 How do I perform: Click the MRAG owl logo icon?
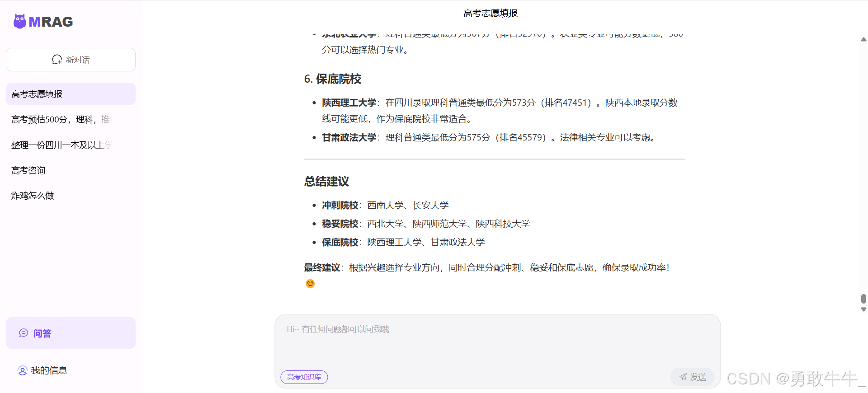click(x=19, y=21)
